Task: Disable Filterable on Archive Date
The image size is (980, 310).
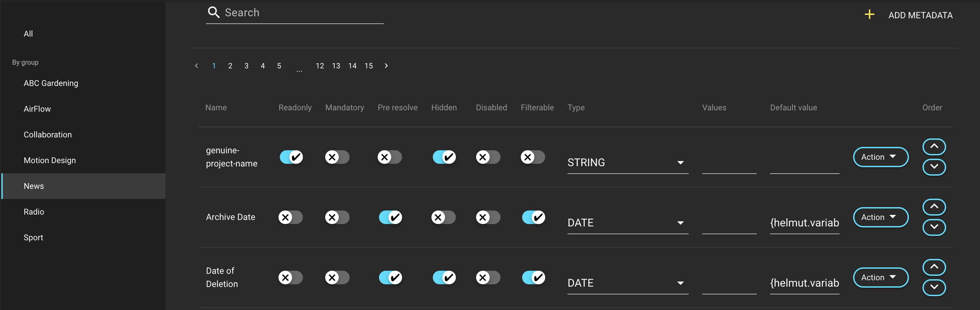Action: coord(533,217)
